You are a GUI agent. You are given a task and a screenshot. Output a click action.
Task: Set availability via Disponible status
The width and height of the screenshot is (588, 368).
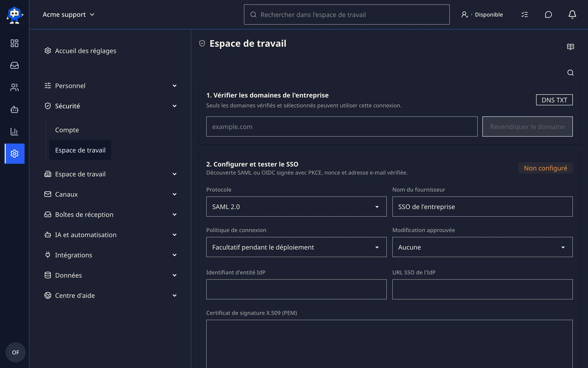[482, 15]
